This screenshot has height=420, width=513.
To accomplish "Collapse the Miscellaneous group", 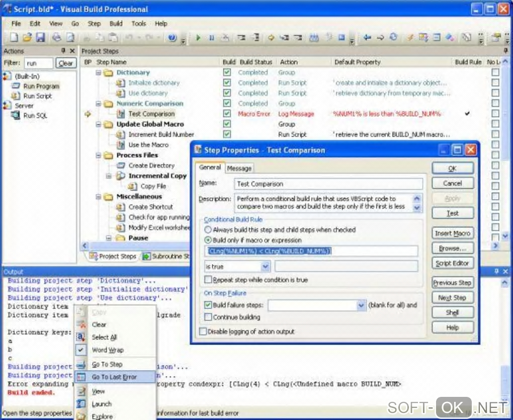I will pos(98,197).
